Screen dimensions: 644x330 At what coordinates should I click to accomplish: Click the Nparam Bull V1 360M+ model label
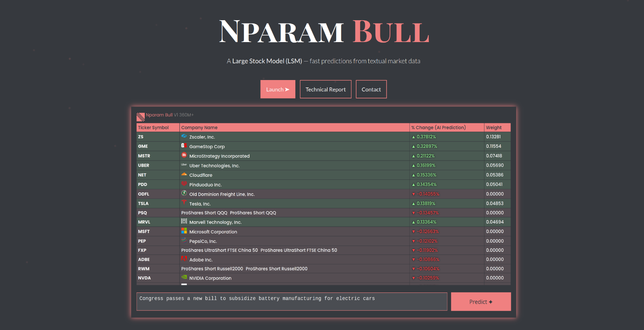click(170, 115)
